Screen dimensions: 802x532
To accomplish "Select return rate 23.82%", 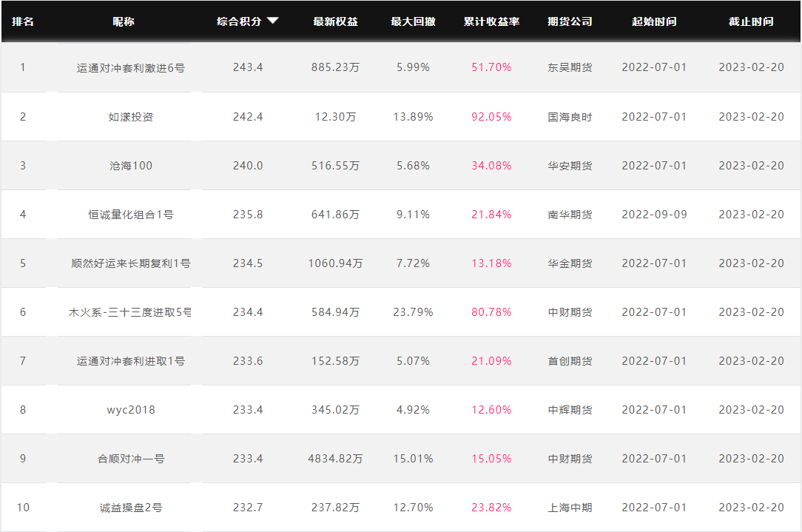I will [x=491, y=508].
